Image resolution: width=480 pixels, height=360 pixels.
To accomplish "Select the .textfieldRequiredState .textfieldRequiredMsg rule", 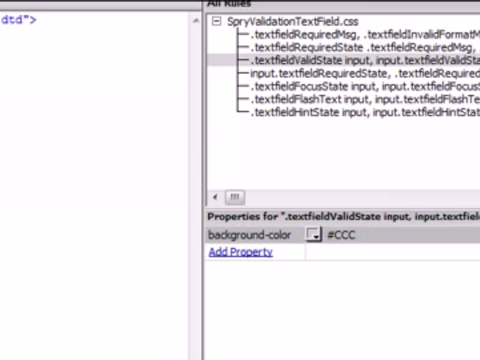I will click(365, 47).
